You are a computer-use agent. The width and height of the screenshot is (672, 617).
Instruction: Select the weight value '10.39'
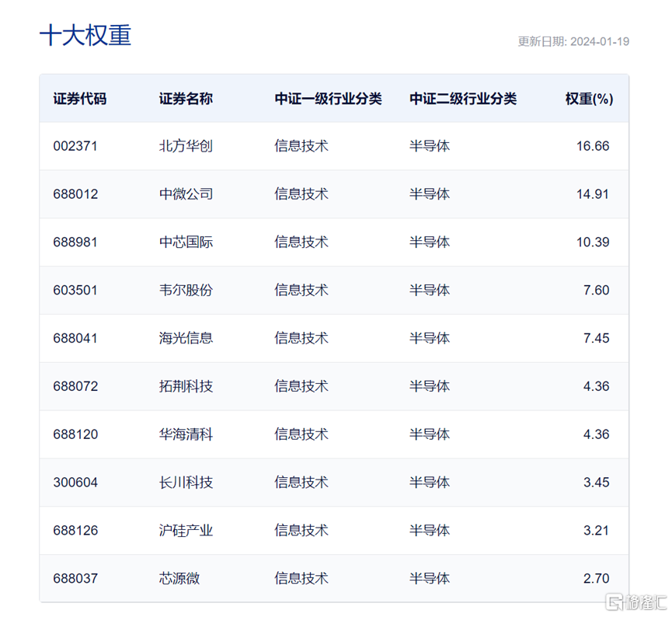pos(593,242)
